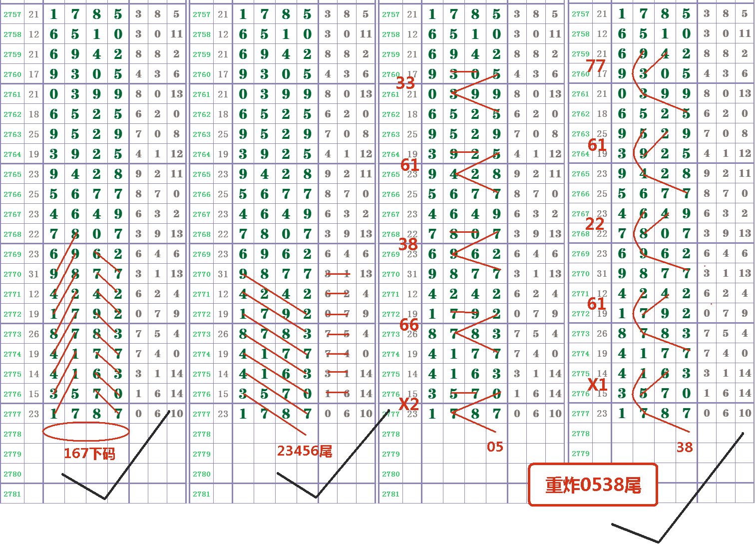Image resolution: width=756 pixels, height=548 pixels.
Task: Click the "重炸0538尾" red bordered box
Action: (x=593, y=485)
